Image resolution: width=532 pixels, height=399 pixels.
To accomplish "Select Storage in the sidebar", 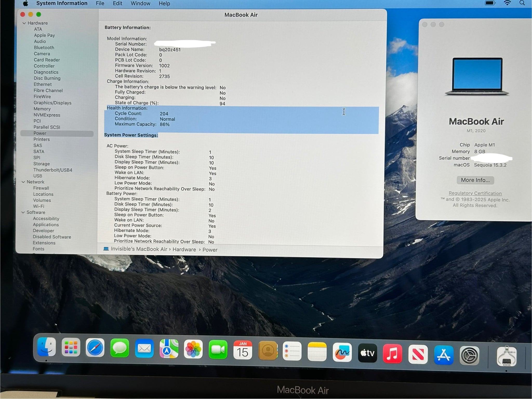I will 42,164.
